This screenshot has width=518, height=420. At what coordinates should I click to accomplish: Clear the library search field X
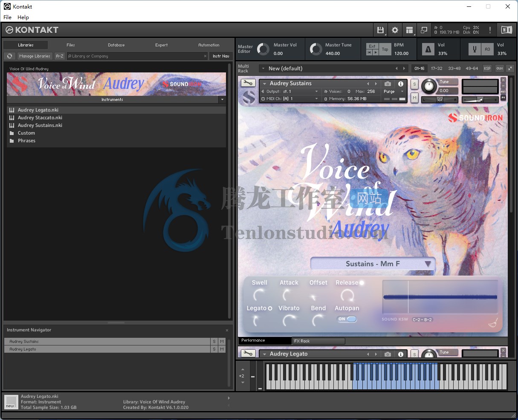point(205,56)
